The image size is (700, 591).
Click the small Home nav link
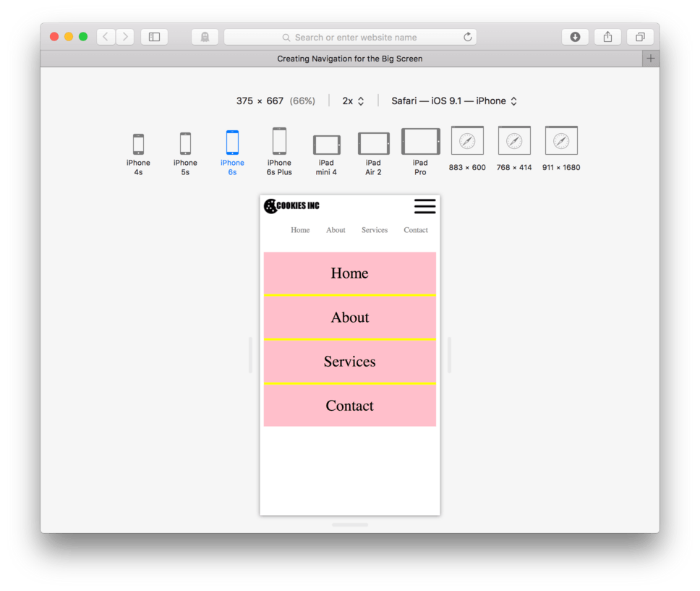pyautogui.click(x=300, y=230)
